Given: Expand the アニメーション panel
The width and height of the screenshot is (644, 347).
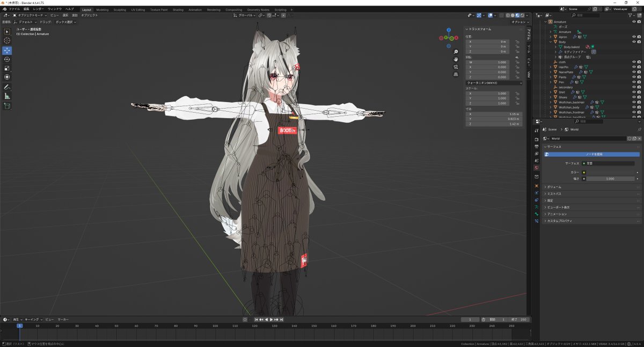Looking at the screenshot, I should (x=592, y=214).
